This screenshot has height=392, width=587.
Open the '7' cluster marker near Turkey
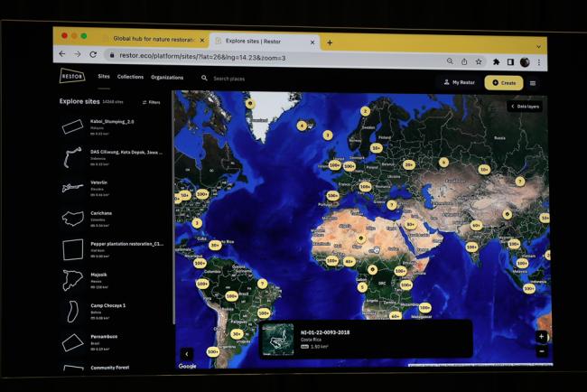[x=392, y=205]
